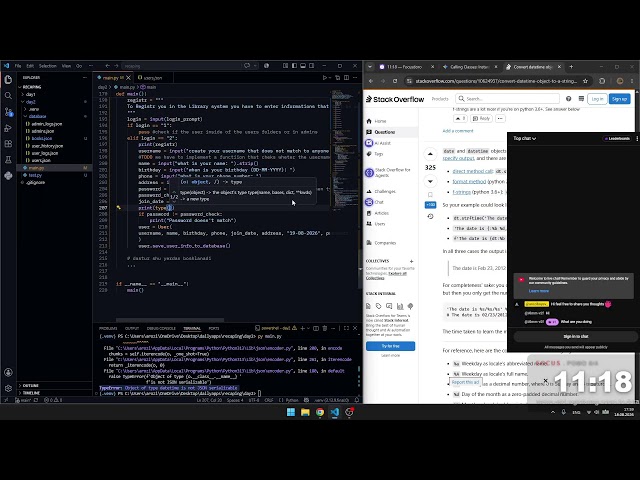Switch to the DEBUG CONSOLE panel tab
The width and height of the screenshot is (640, 480).
161,328
